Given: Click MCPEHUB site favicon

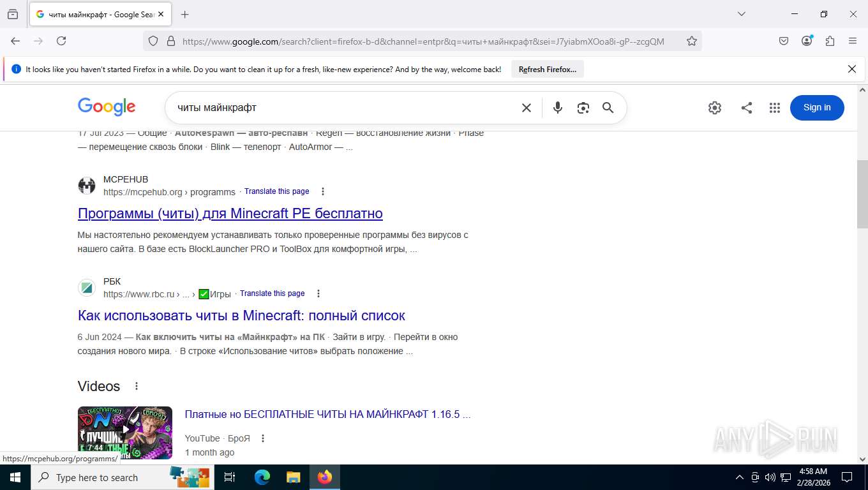Looking at the screenshot, I should click(87, 186).
